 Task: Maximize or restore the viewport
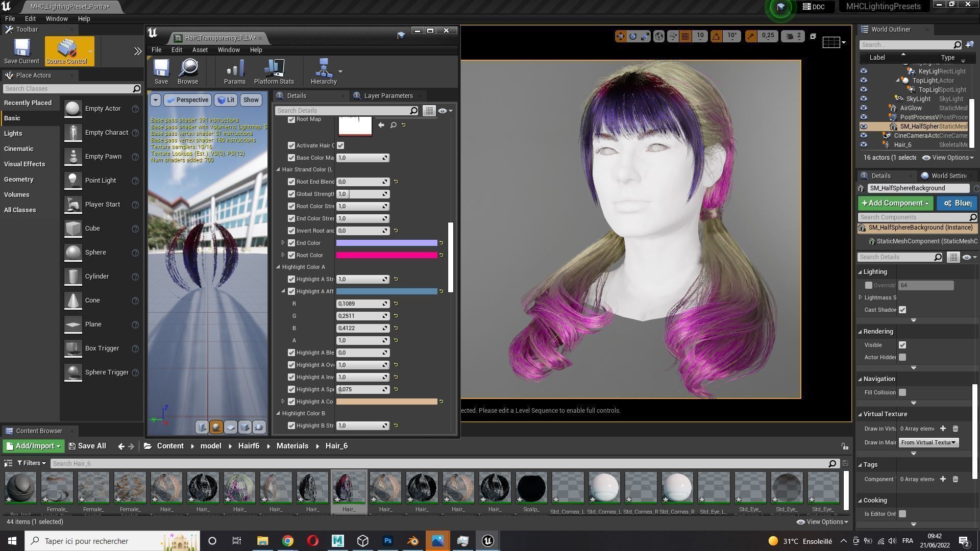[813, 36]
